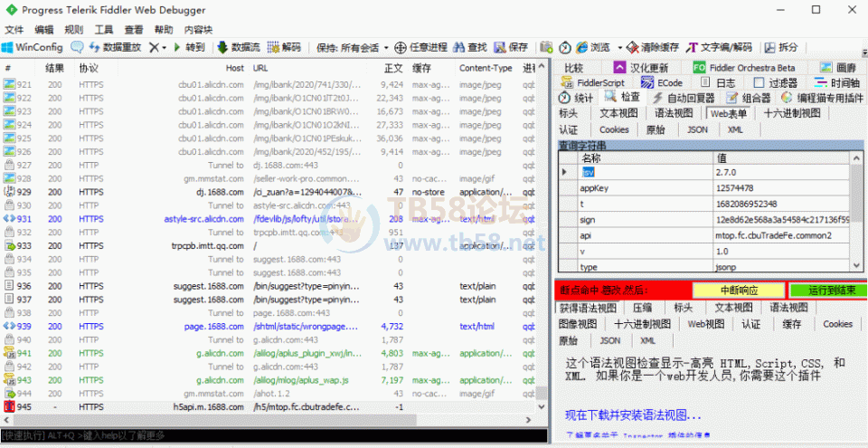The height and width of the screenshot is (448, 868).
Task: Click the 文字编/解码 text wizard button
Action: (719, 47)
